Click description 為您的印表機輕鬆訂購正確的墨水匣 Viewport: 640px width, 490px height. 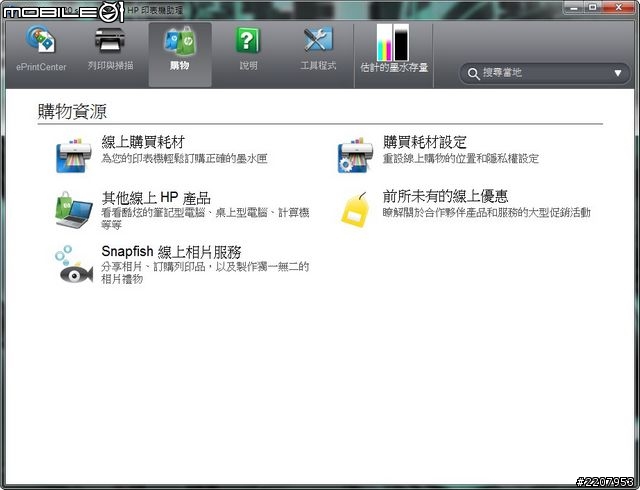coord(184,158)
